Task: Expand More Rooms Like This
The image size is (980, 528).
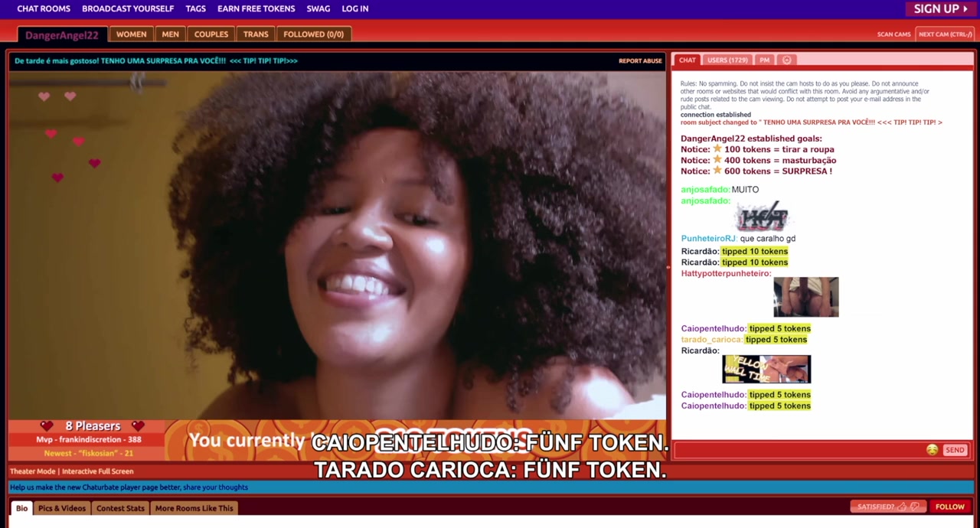Action: click(194, 508)
